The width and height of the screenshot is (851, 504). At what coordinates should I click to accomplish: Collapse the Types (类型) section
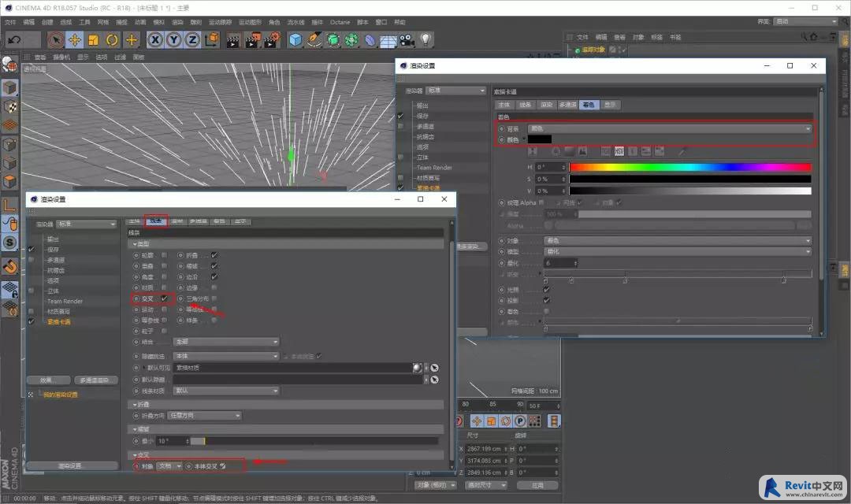[136, 244]
